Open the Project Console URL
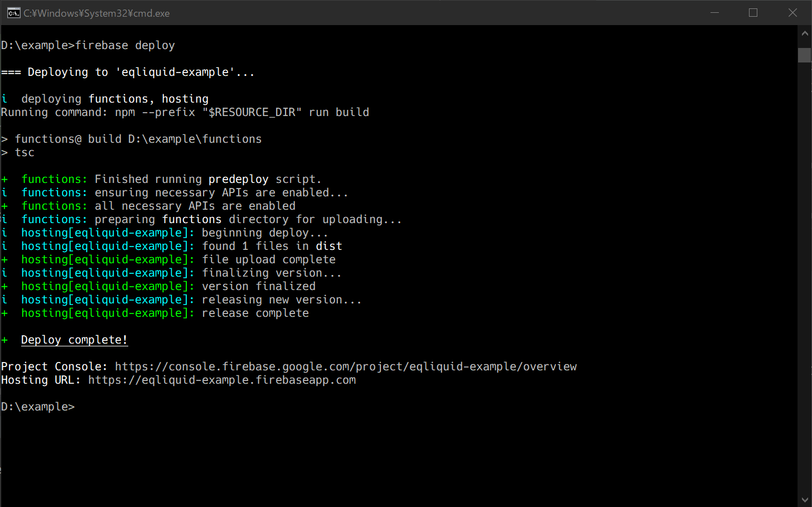Screen dimensions: 812x507 pos(346,366)
